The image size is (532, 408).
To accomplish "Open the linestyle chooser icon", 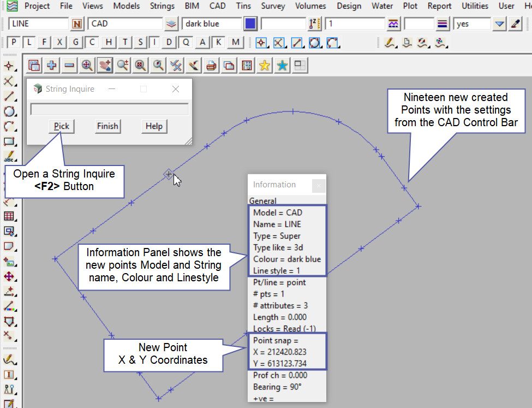I will point(393,24).
